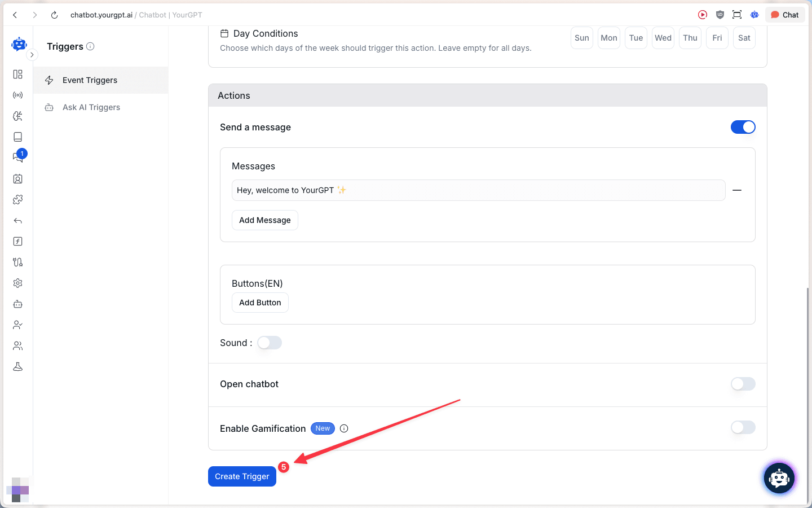Viewport: 812px width, 508px height.
Task: Expand the sidebar with the chevron arrow
Action: pyautogui.click(x=32, y=55)
